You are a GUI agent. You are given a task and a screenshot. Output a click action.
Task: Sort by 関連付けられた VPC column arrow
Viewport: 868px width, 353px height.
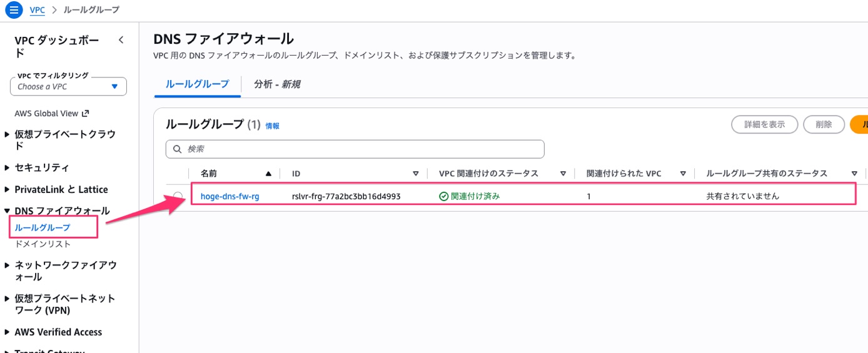[x=683, y=174]
